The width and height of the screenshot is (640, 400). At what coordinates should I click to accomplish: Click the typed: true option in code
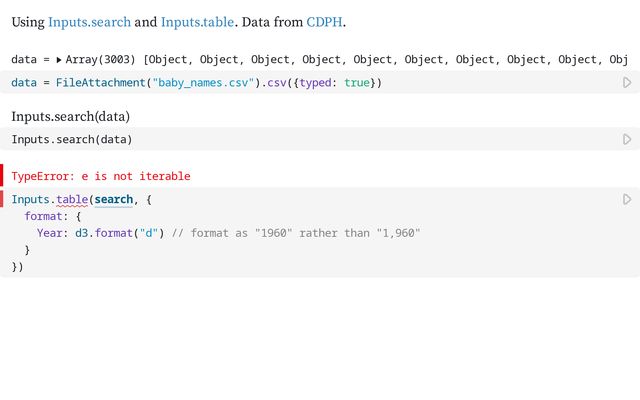click(335, 83)
